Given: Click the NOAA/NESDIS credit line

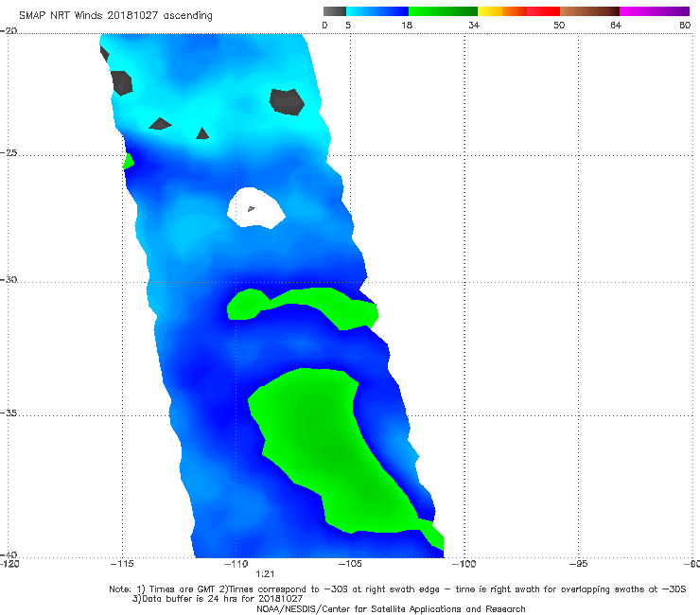Looking at the screenshot, I should coord(391,609).
